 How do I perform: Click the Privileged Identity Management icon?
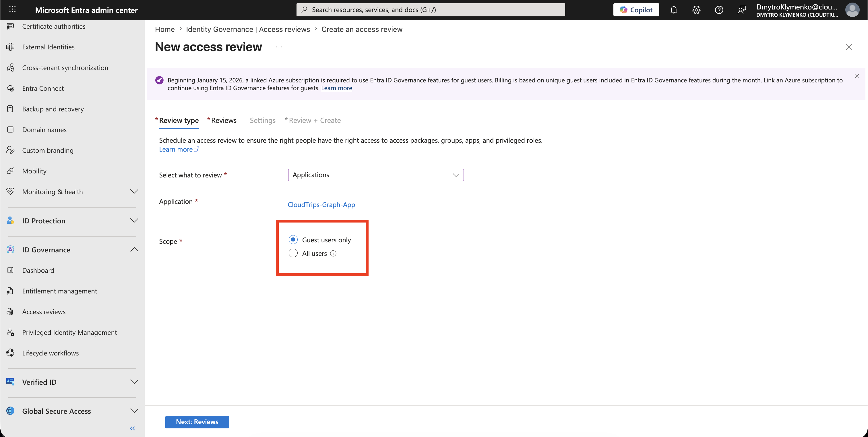(10, 332)
